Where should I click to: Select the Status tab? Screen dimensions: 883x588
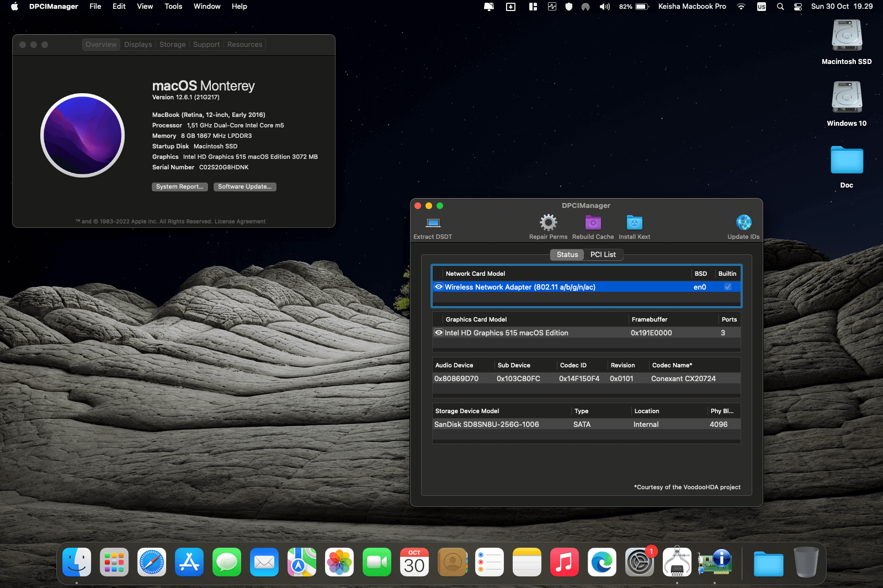(567, 255)
